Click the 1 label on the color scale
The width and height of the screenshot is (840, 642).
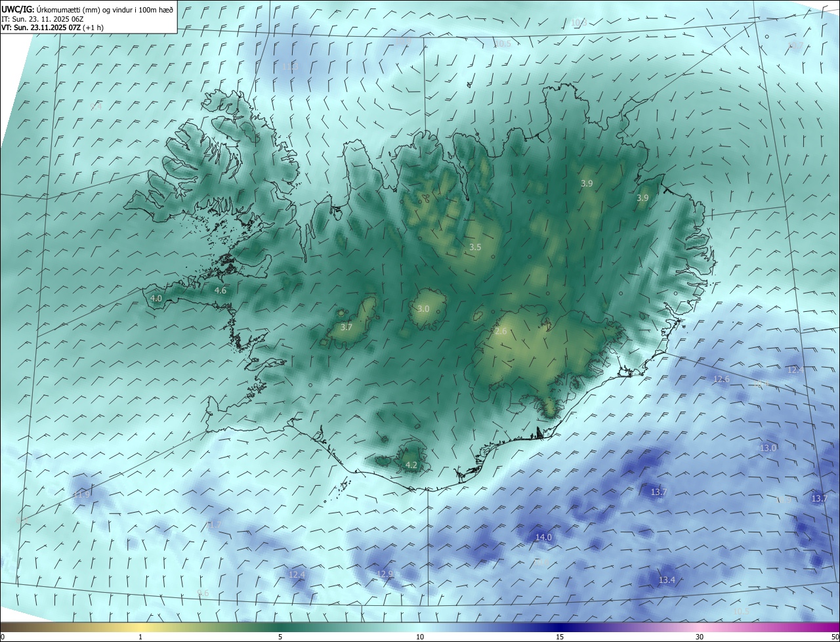click(140, 637)
